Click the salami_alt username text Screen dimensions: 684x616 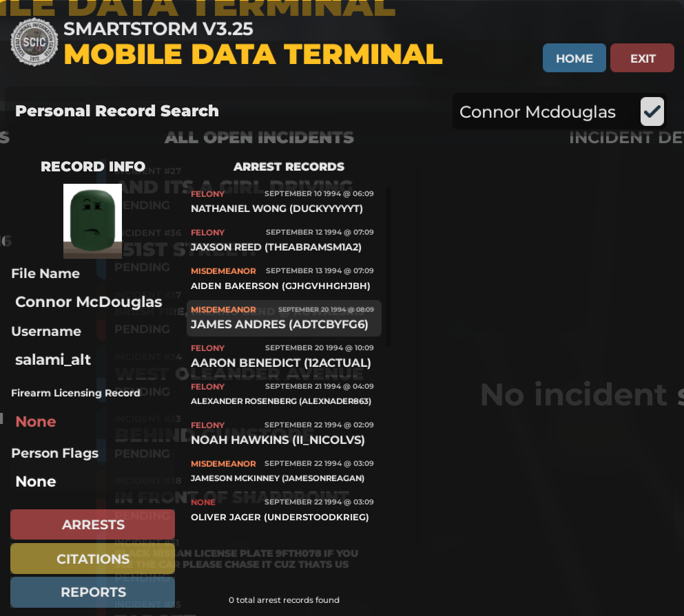tap(53, 359)
